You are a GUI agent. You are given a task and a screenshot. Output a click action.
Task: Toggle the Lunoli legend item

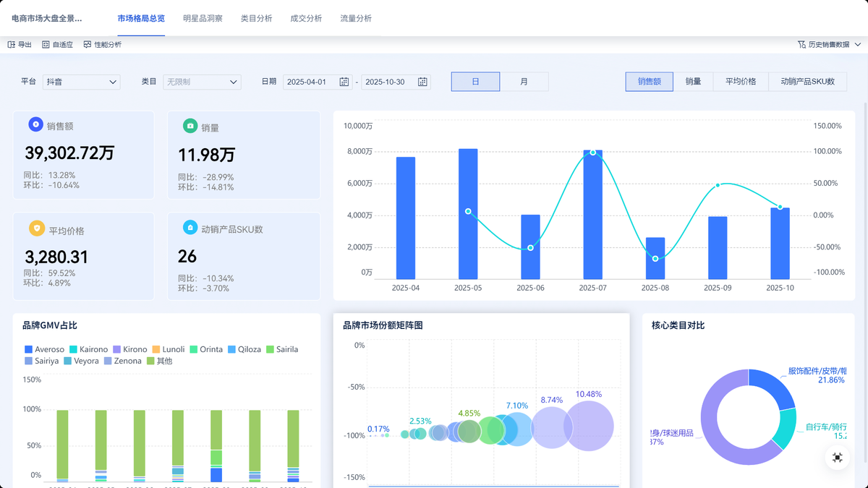(168, 349)
